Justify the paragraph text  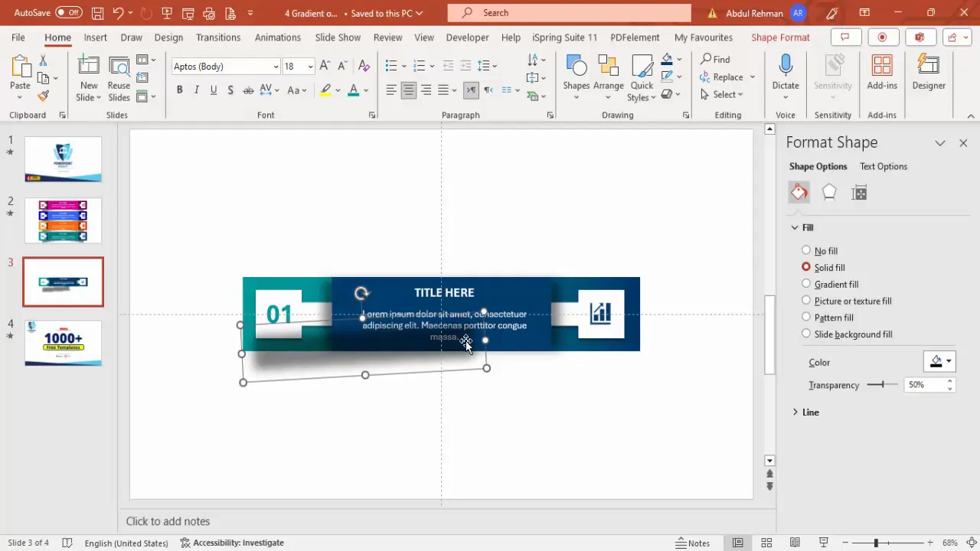tap(443, 90)
